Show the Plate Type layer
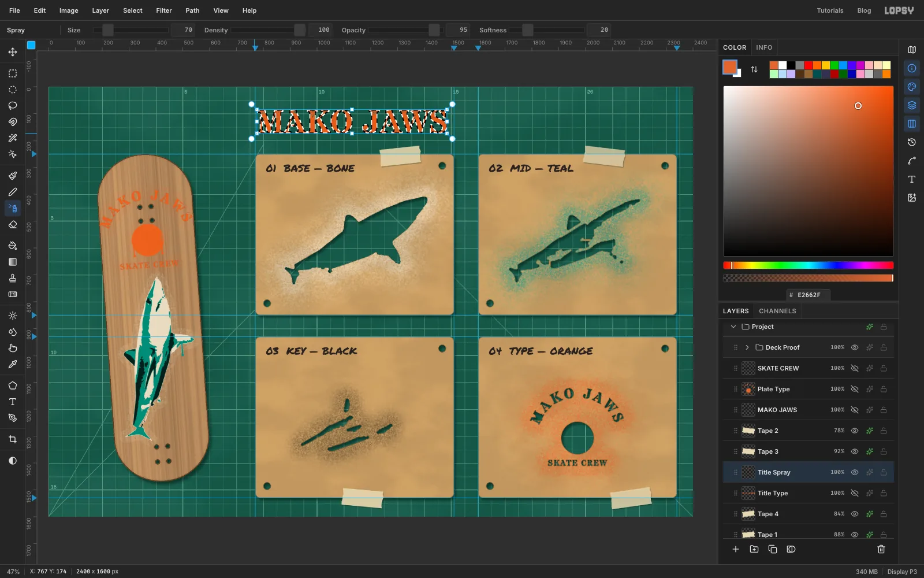Viewport: 924px width, 578px height. pyautogui.click(x=855, y=389)
